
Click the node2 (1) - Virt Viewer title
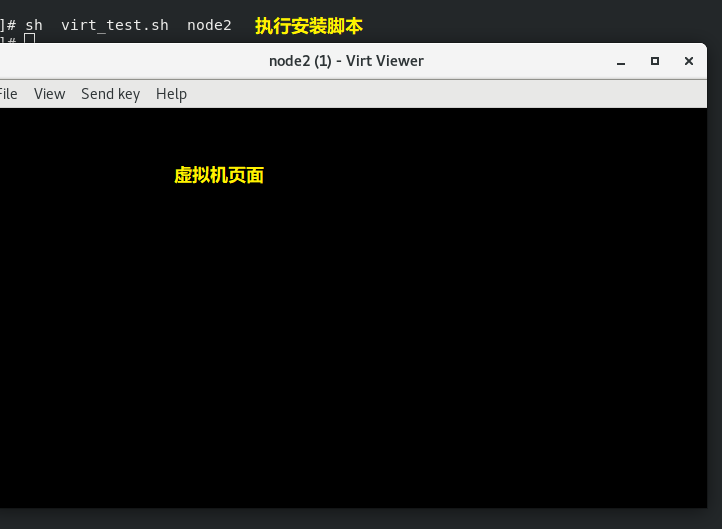(x=346, y=61)
